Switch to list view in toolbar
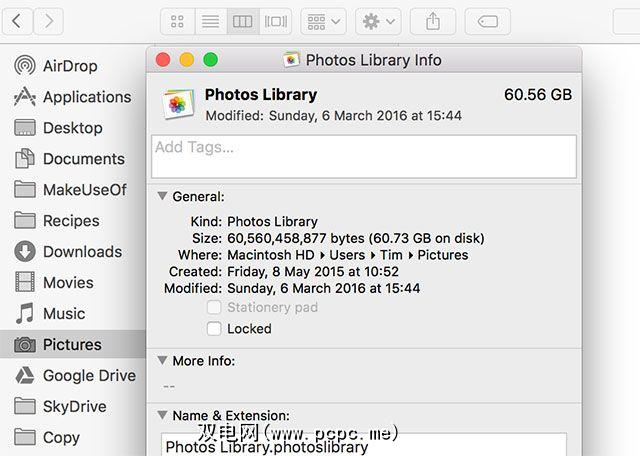640x456 pixels. tap(210, 20)
